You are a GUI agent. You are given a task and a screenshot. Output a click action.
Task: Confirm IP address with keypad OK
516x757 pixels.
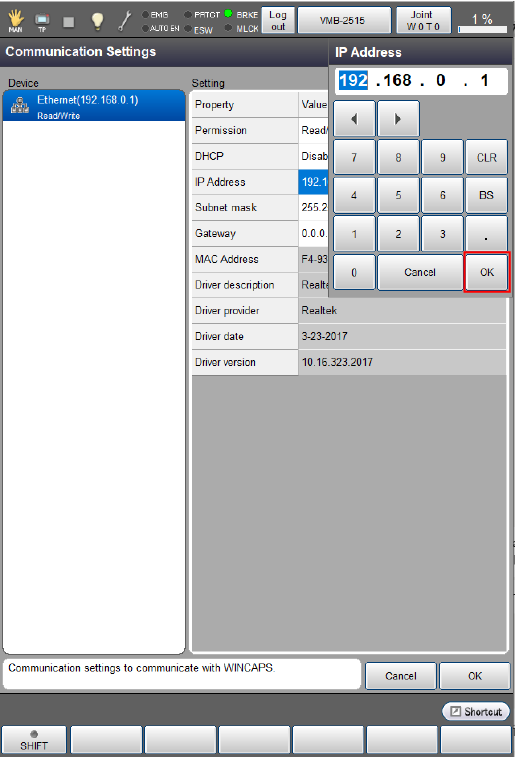pyautogui.click(x=487, y=272)
